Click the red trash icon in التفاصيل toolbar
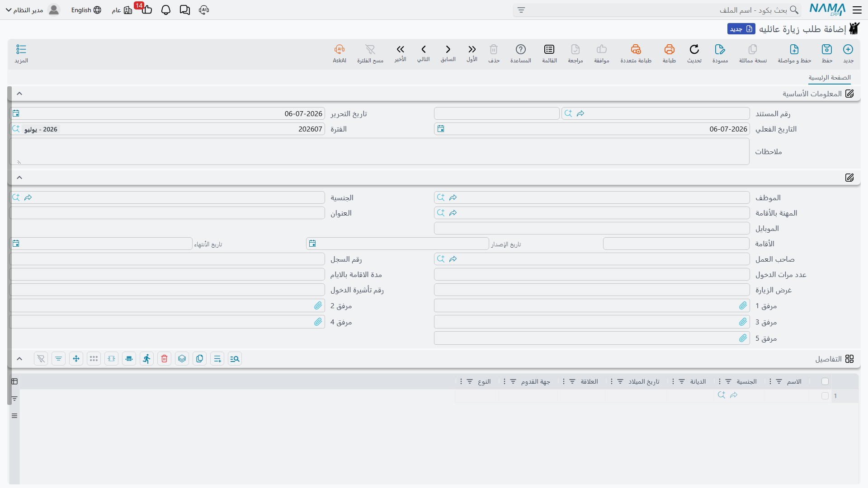 (165, 359)
